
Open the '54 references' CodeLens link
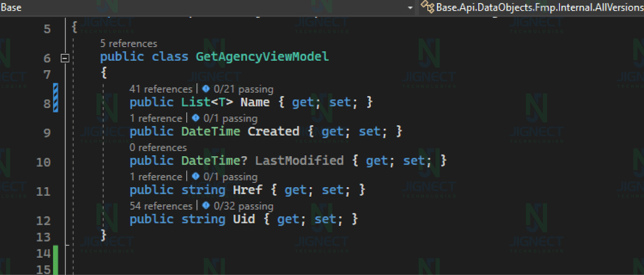pos(161,206)
